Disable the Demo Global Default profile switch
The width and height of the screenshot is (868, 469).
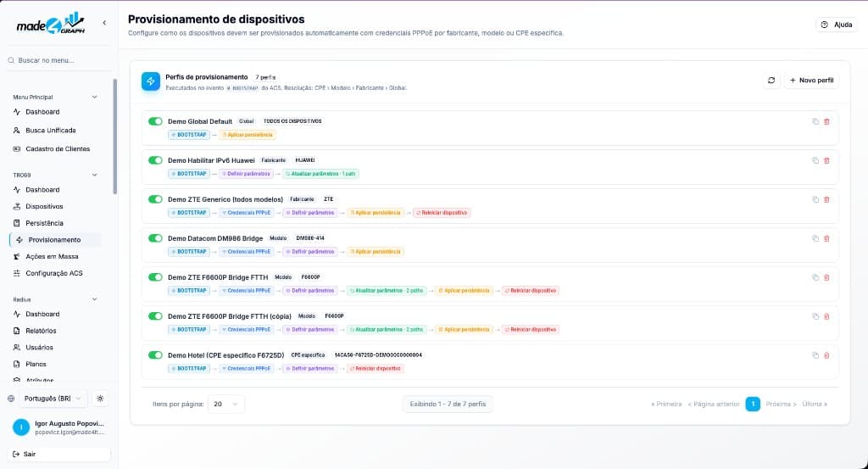coord(155,121)
